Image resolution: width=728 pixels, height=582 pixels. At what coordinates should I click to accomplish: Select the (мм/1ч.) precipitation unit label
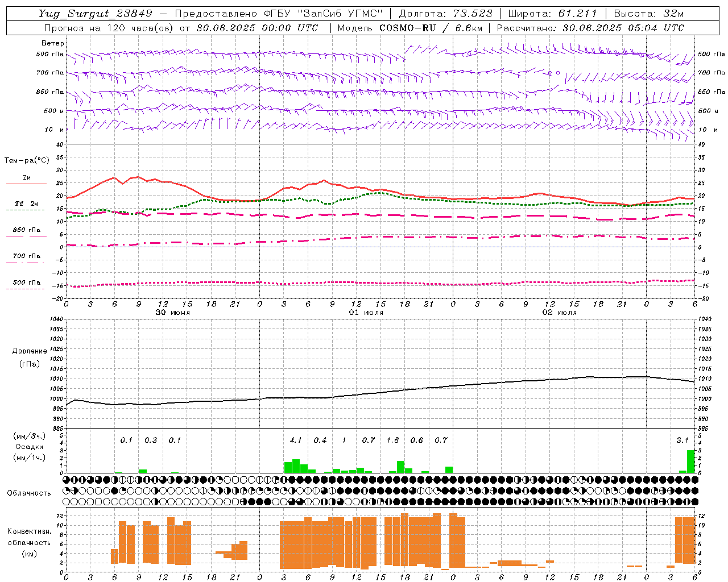pyautogui.click(x=30, y=458)
